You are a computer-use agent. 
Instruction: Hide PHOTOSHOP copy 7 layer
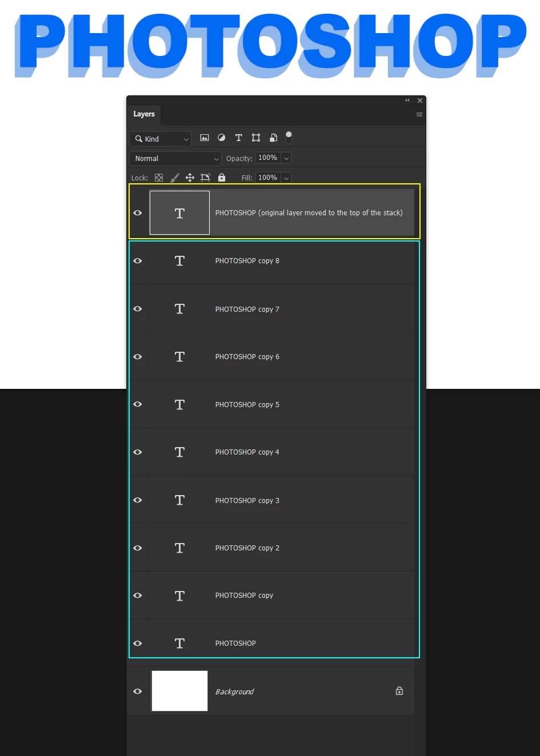[x=138, y=309]
